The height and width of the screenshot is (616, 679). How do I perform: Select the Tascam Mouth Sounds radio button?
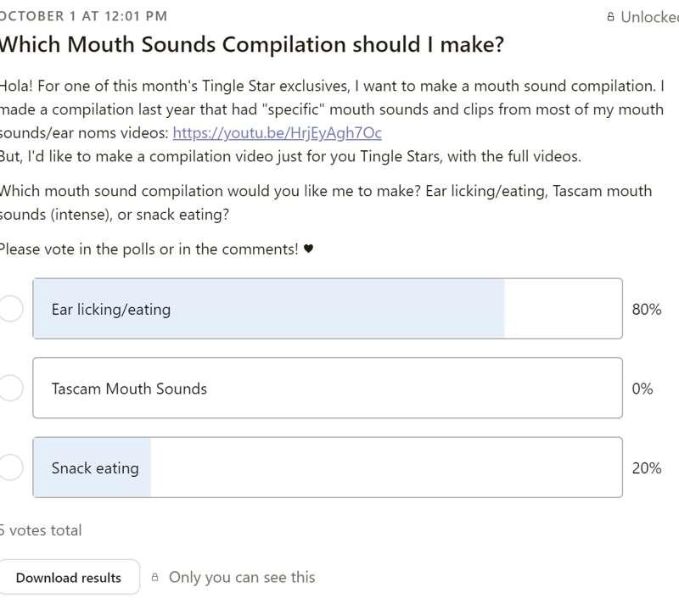pyautogui.click(x=10, y=388)
